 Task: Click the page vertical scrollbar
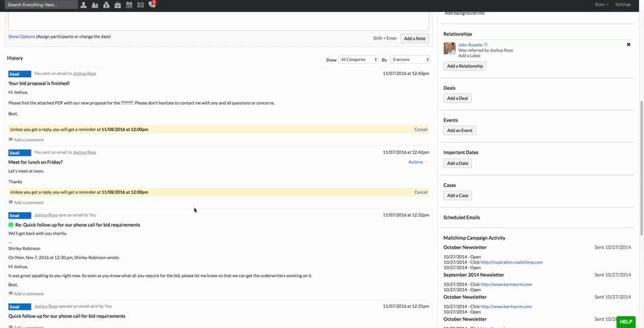click(641, 168)
